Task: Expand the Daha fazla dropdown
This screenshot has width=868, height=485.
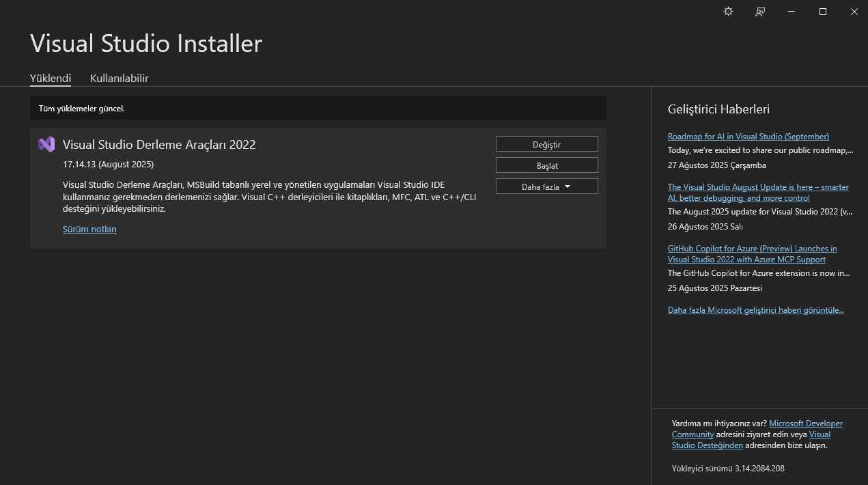Action: click(546, 186)
